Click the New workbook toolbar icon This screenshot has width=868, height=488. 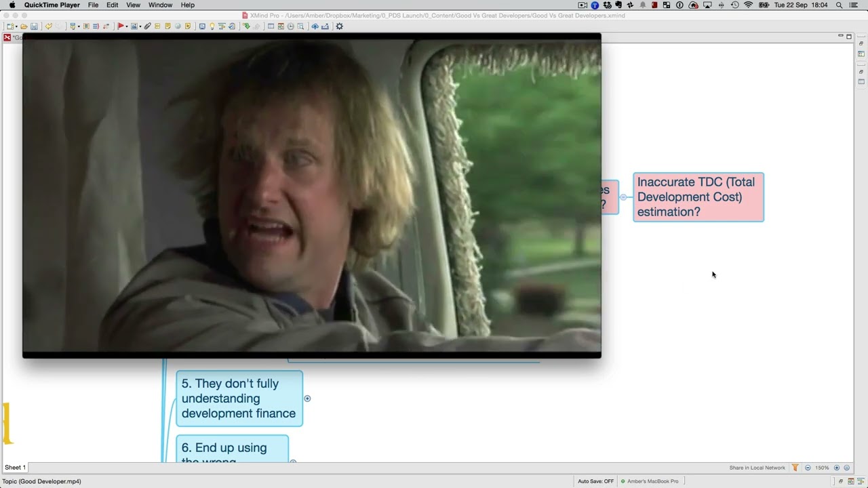coord(9,26)
